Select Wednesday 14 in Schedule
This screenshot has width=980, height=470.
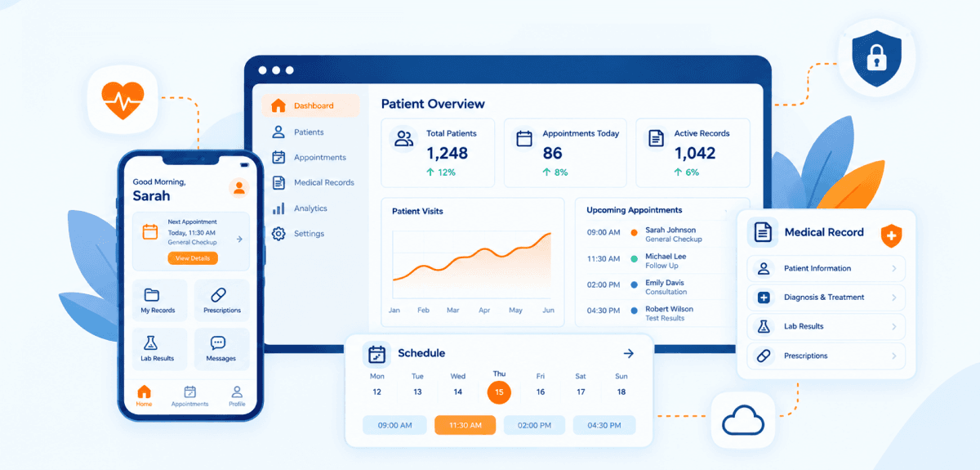(x=458, y=384)
